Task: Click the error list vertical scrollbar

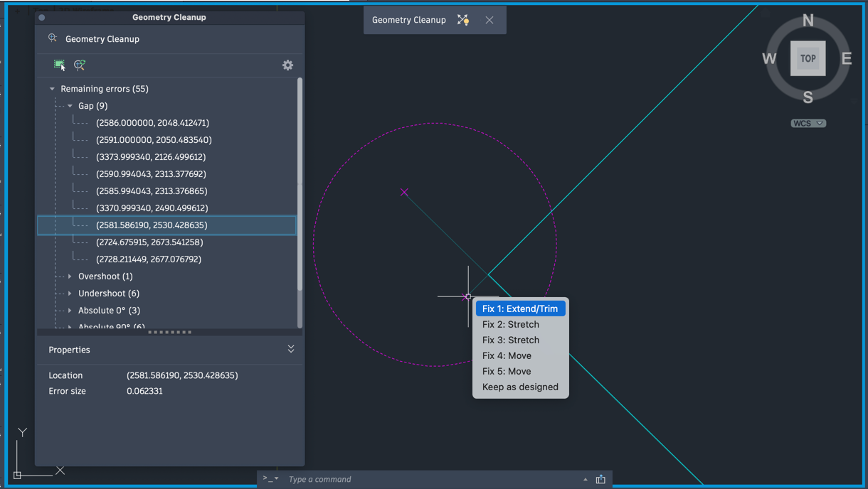Action: [x=300, y=183]
